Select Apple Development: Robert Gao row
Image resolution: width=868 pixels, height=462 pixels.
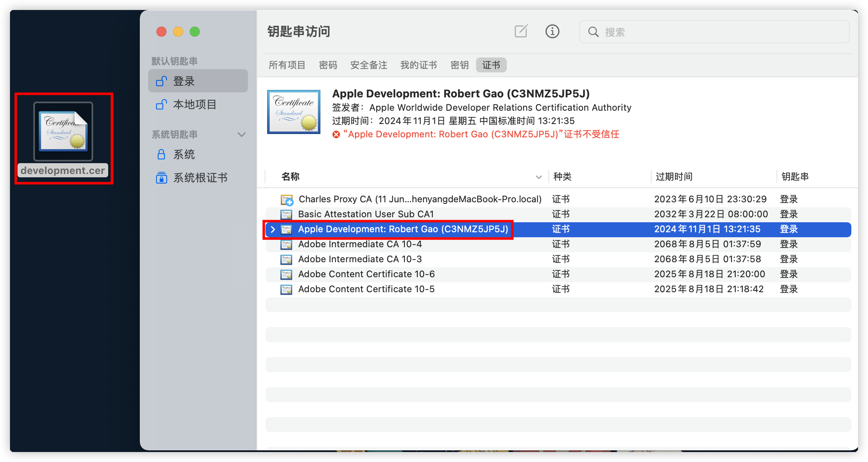click(558, 229)
